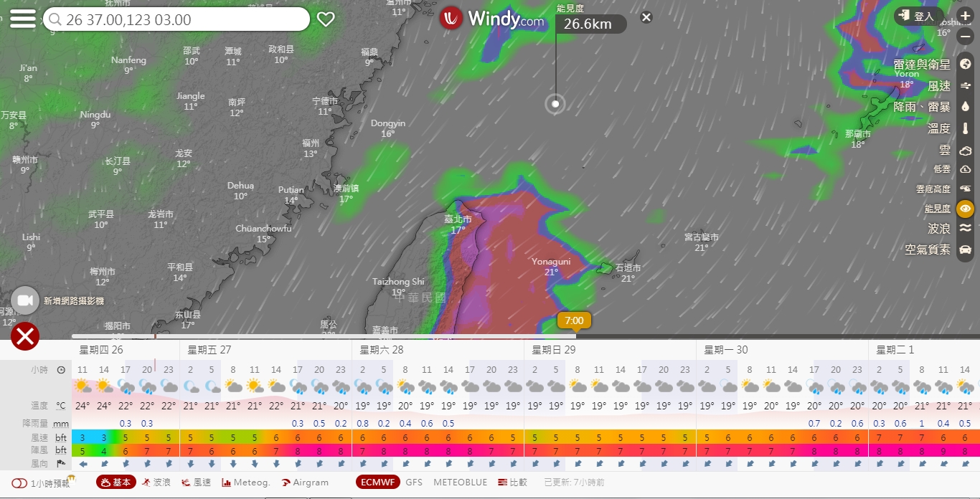980x499 pixels.
Task: Click the search magnifier icon
Action: [x=55, y=20]
